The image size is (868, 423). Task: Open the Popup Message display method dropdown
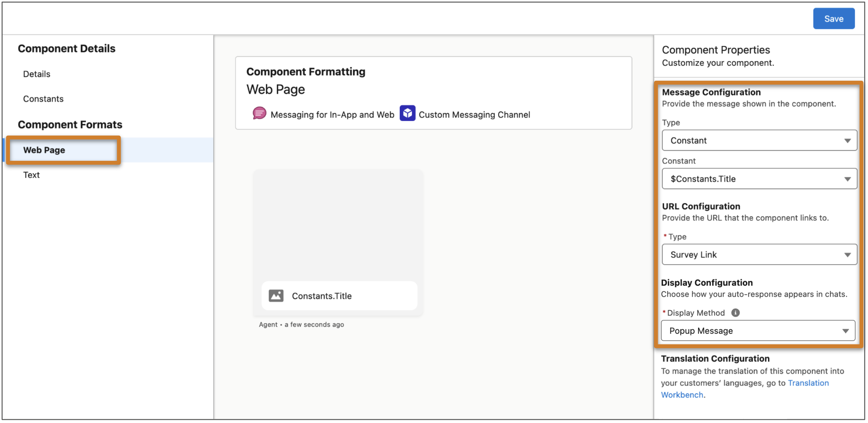coord(758,331)
